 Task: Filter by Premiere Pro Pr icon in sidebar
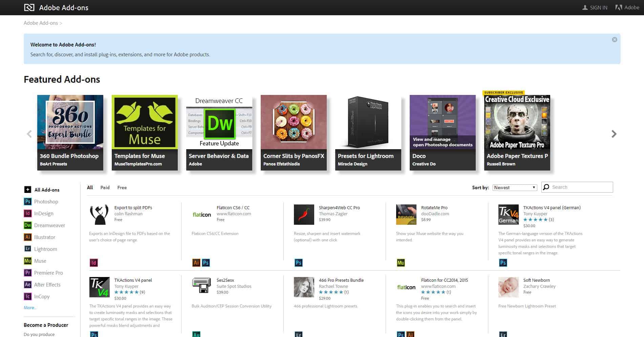[27, 273]
